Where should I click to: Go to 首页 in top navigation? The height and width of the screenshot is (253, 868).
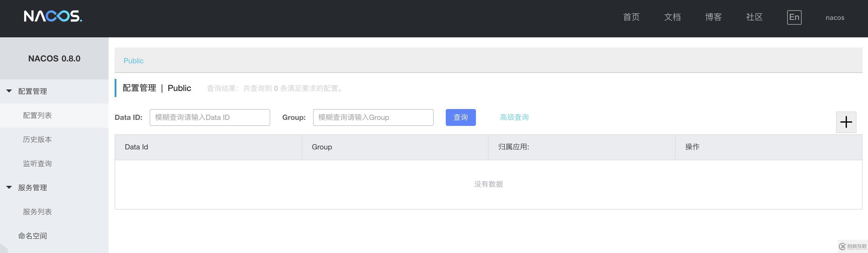pos(631,17)
